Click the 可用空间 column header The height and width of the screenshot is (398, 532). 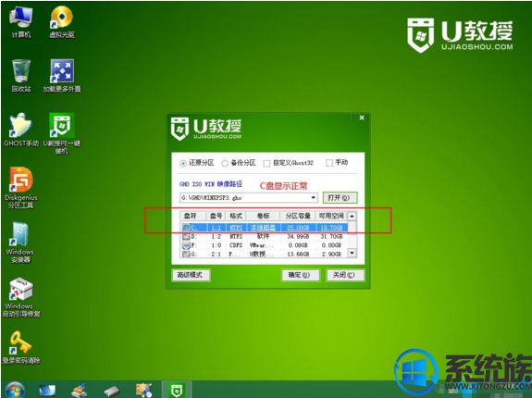331,216
